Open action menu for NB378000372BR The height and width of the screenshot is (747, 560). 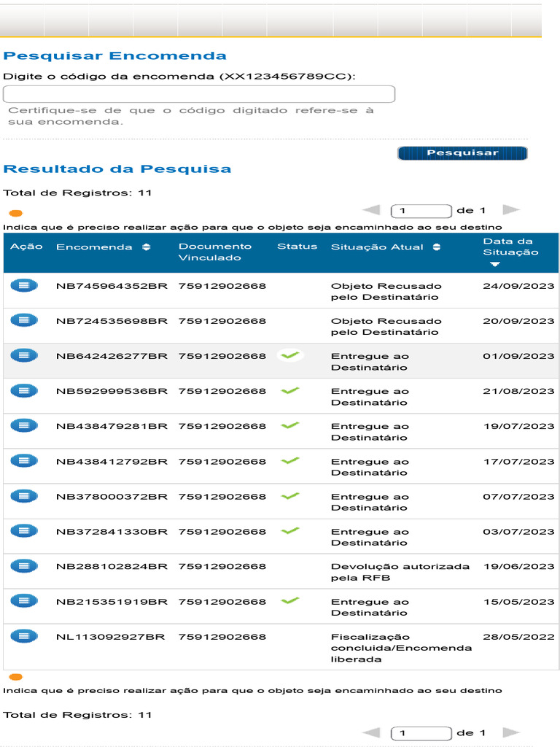click(23, 495)
